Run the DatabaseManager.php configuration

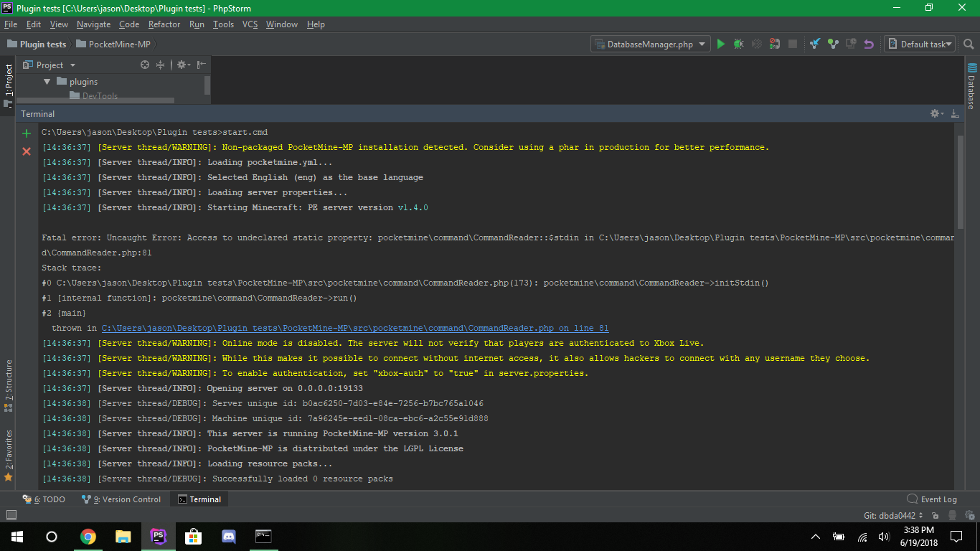(720, 44)
